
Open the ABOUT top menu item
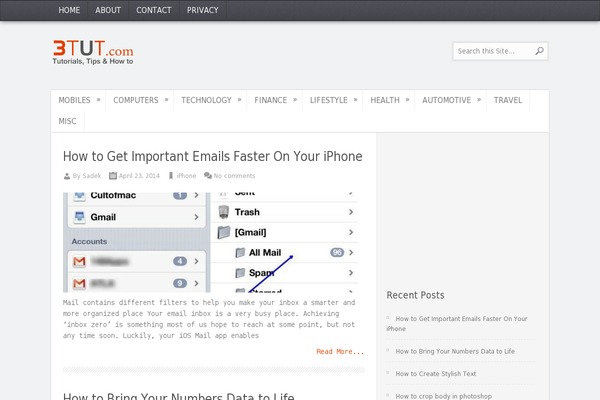pyautogui.click(x=108, y=10)
